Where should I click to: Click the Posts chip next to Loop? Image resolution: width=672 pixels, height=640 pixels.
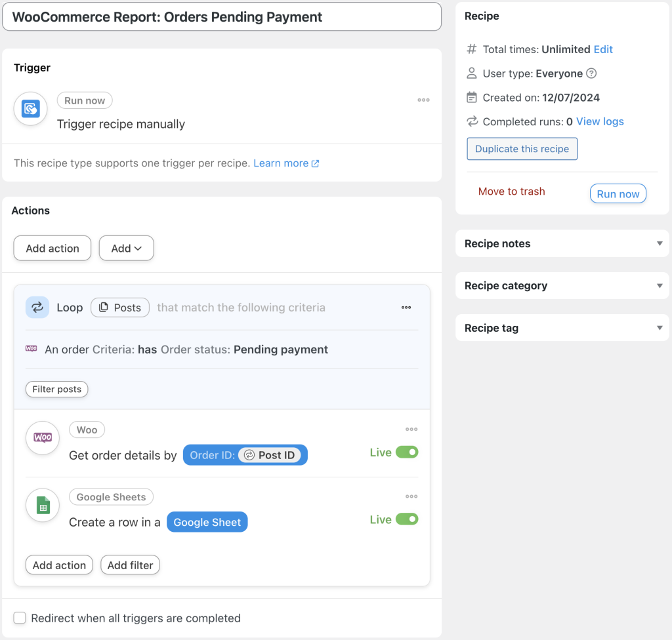[x=120, y=307]
